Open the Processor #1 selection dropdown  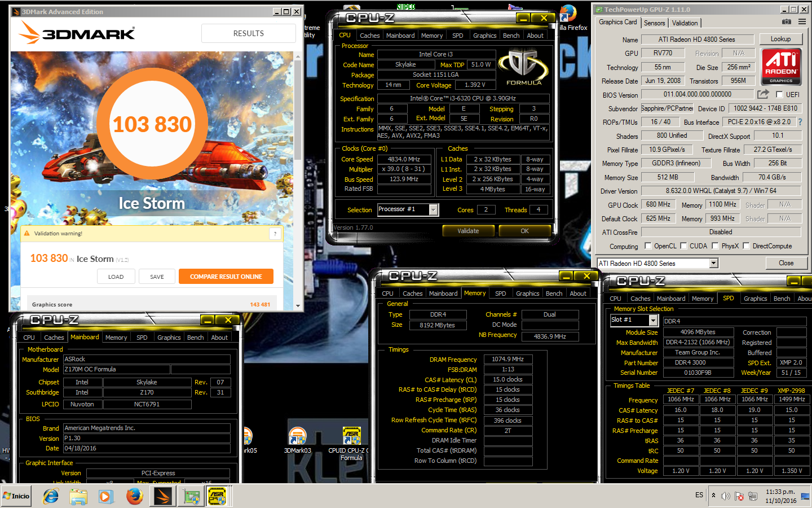point(434,210)
